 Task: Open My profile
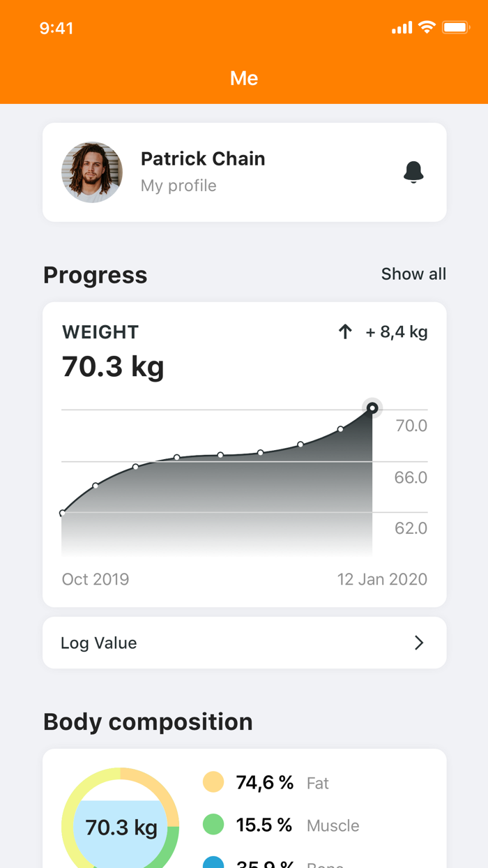click(178, 186)
